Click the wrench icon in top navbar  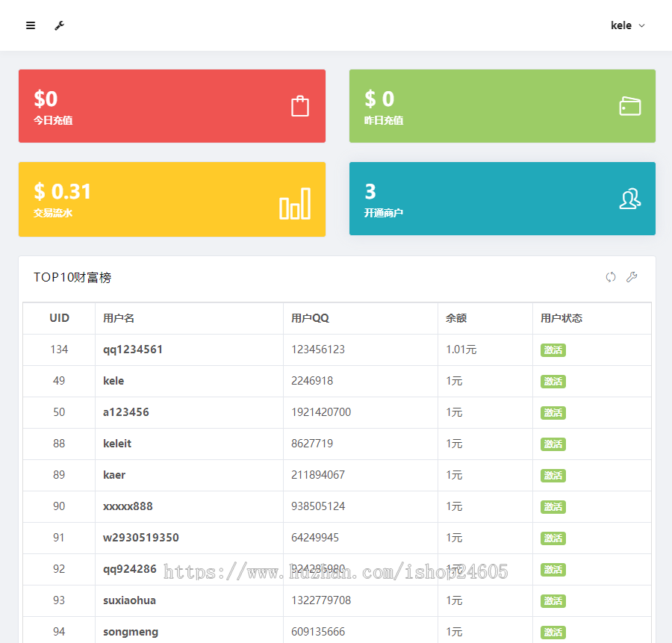pos(59,25)
